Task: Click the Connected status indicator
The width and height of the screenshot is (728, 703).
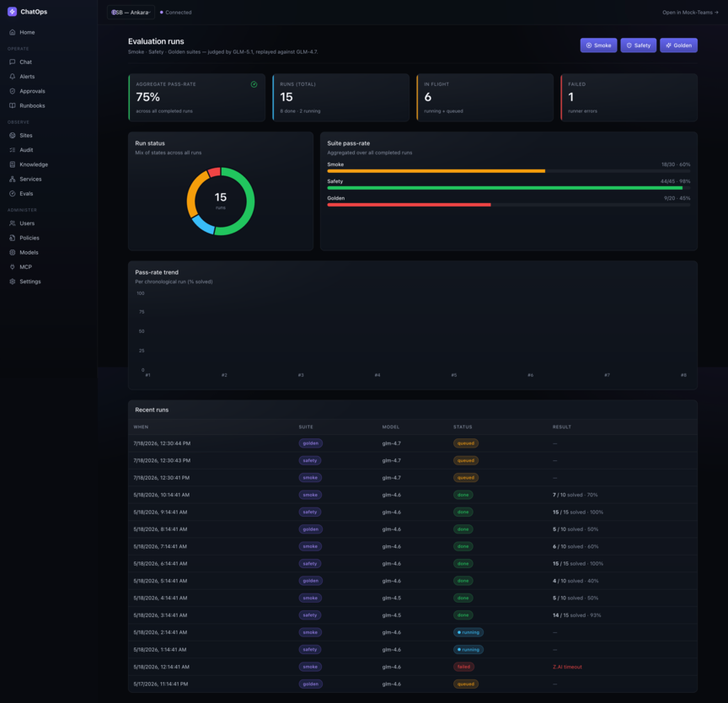Action: 175,13
